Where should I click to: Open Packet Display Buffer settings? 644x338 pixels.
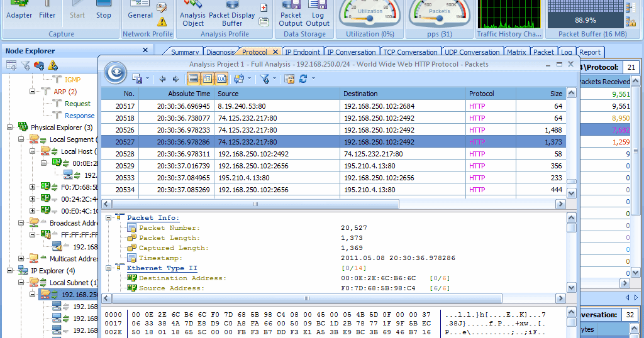(232, 14)
